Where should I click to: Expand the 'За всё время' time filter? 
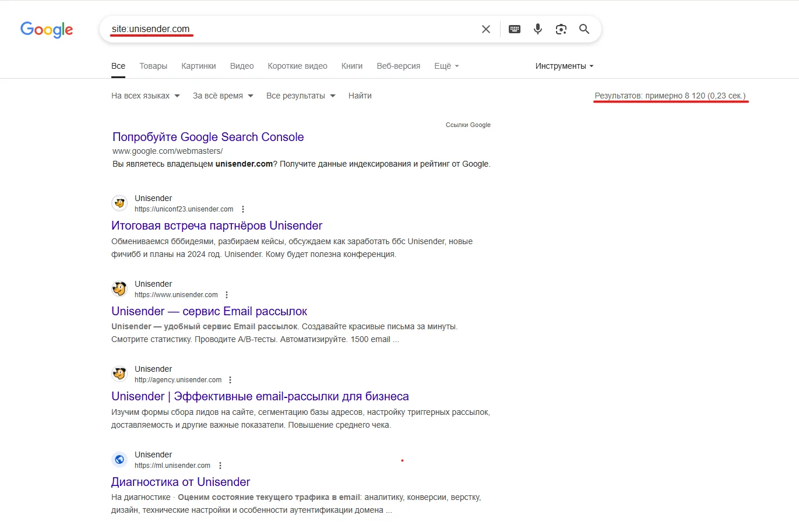click(x=223, y=96)
